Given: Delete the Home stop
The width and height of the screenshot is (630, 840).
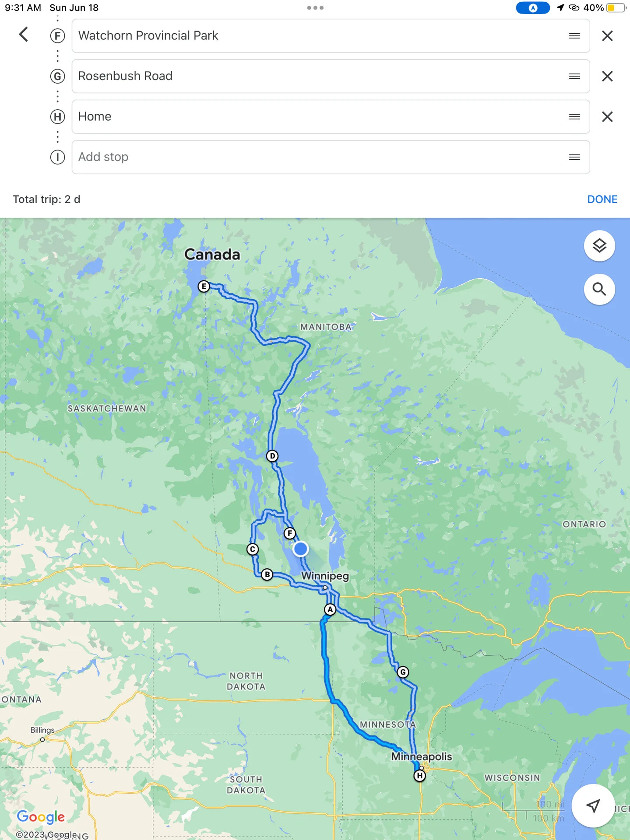Looking at the screenshot, I should coord(607,116).
